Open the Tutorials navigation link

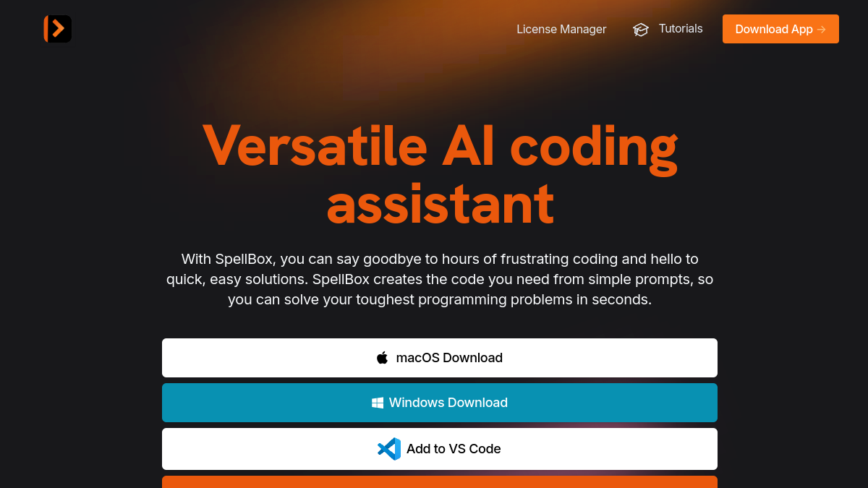point(668,29)
